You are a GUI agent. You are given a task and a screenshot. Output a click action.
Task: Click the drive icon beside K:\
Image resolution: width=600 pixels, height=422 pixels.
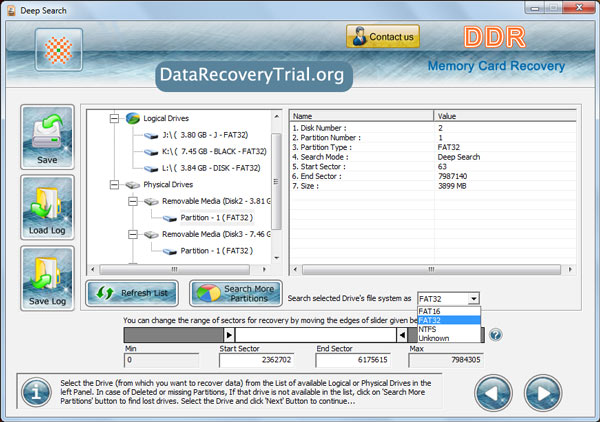(151, 152)
